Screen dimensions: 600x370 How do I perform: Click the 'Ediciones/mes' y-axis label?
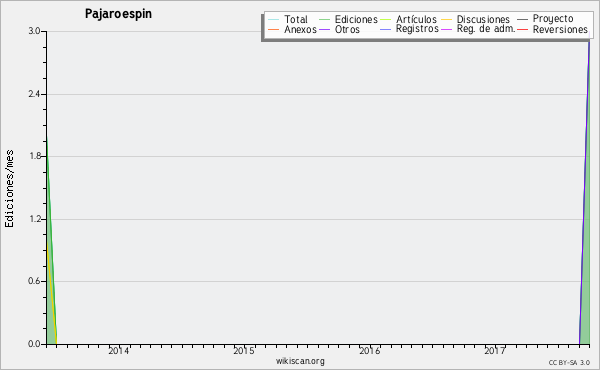point(9,189)
